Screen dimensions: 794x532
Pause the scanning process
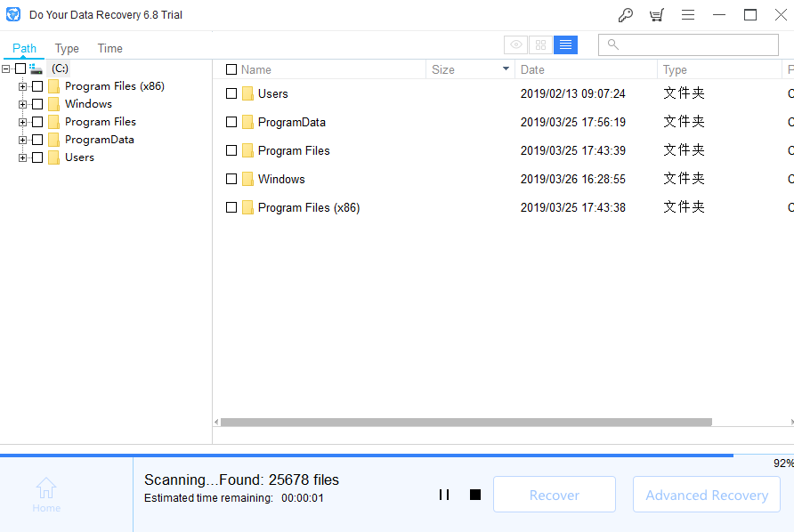pyautogui.click(x=444, y=495)
